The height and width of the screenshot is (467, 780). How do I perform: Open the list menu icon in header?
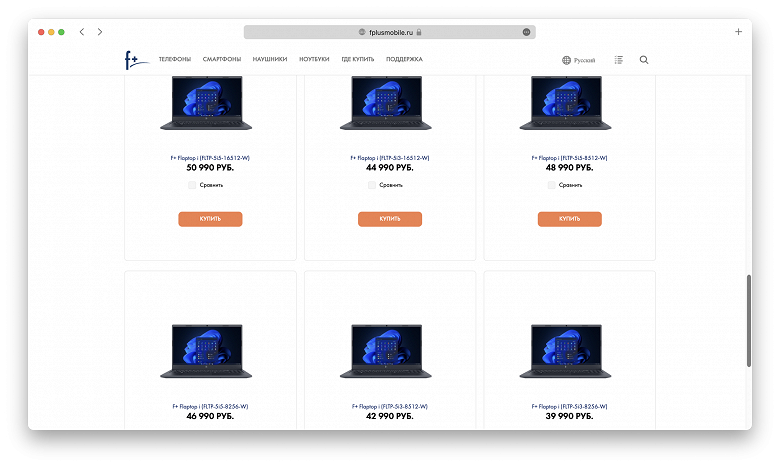coord(618,60)
